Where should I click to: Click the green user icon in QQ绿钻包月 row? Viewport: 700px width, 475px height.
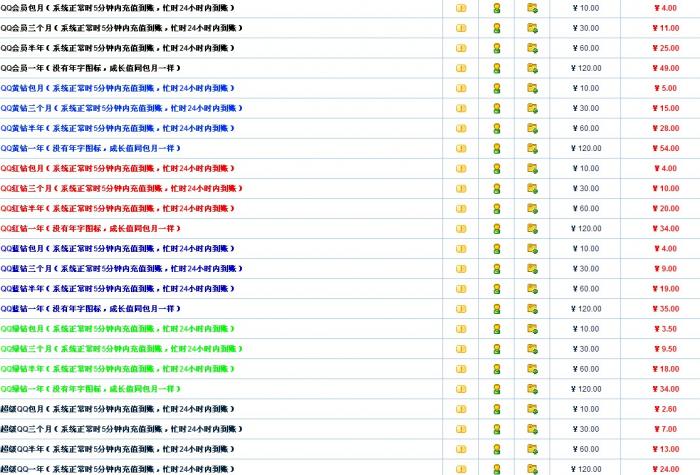pos(496,329)
